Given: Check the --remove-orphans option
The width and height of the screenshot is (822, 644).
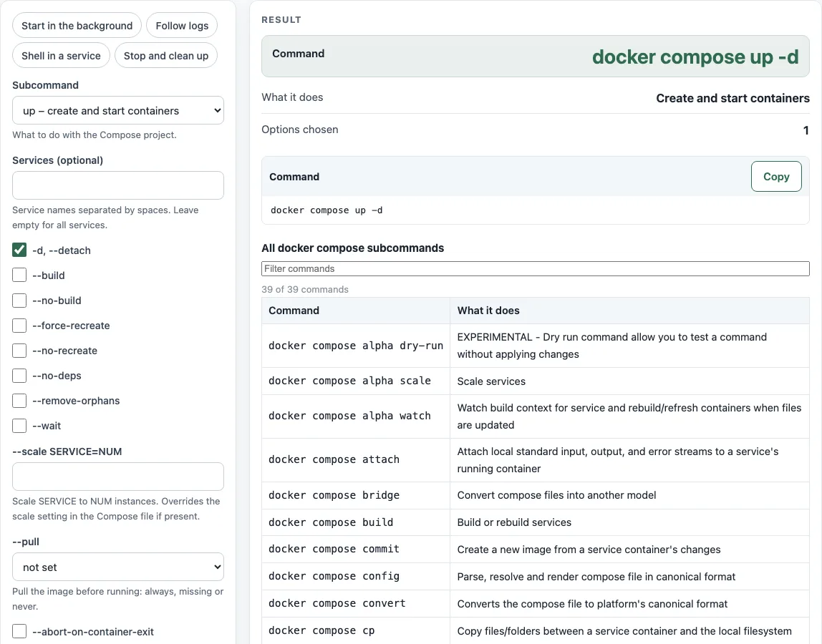Looking at the screenshot, I should click(19, 401).
